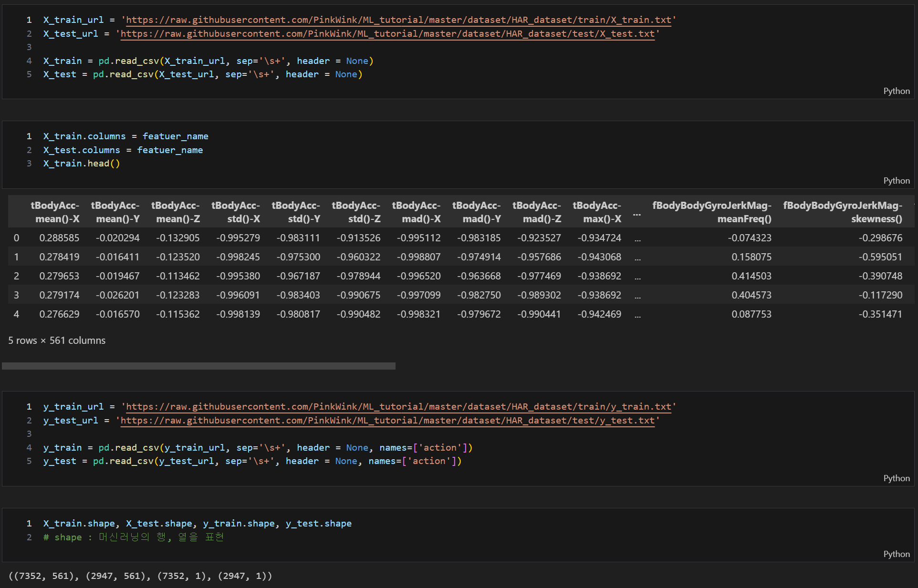The image size is (918, 588).
Task: Click Python language label of shape cell
Action: (x=896, y=554)
